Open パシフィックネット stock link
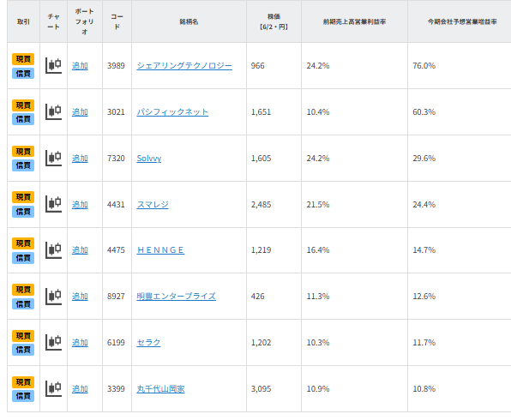Screen dimensions: 511x420 (x=172, y=112)
